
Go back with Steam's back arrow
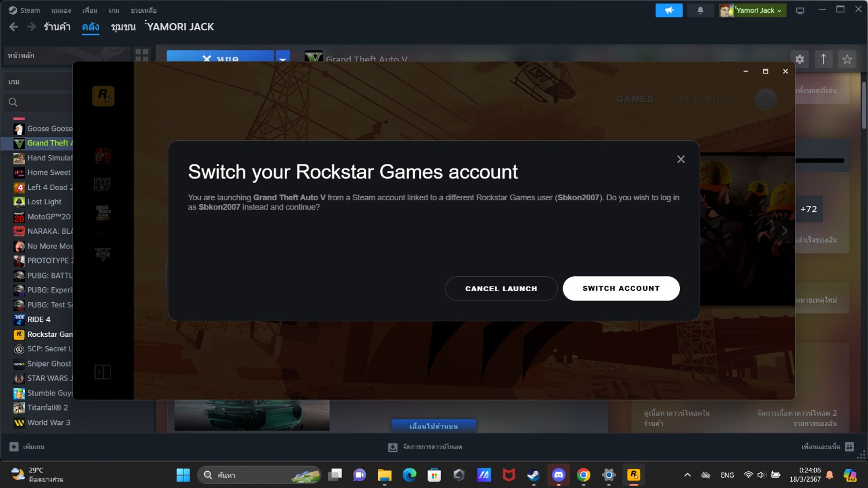pos(14,27)
